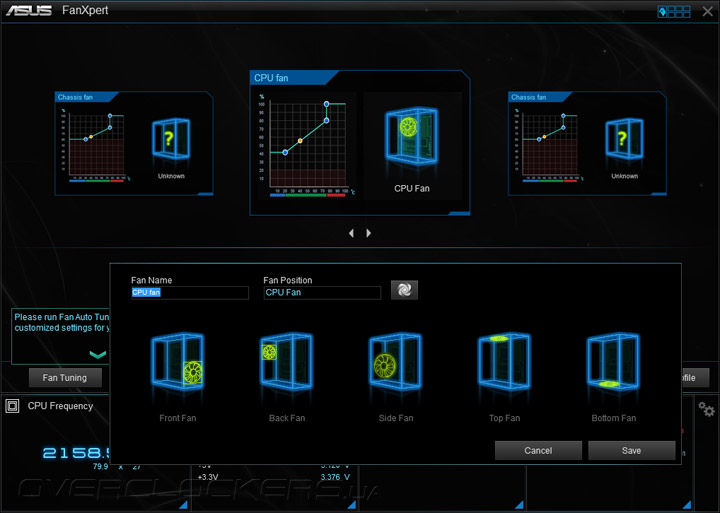The width and height of the screenshot is (720, 513).
Task: Click the Bottom Fan label
Action: 613,418
